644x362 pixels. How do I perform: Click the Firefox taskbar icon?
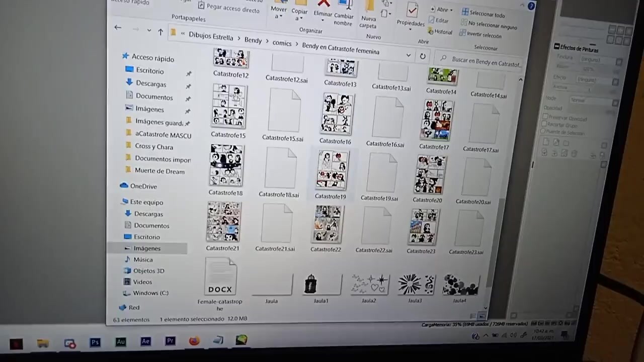194,341
